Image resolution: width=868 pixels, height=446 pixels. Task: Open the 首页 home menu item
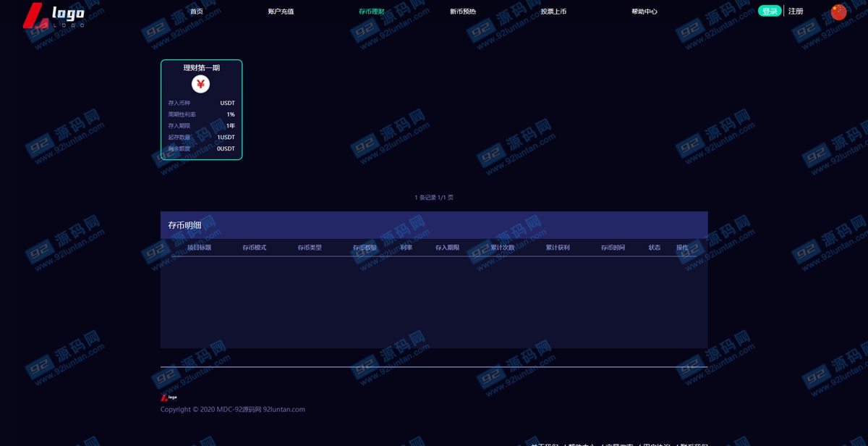click(x=196, y=12)
